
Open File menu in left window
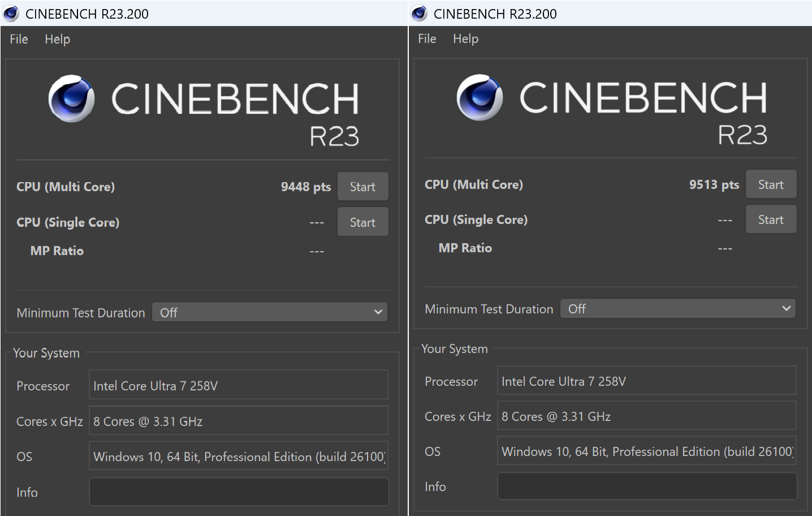coord(19,39)
